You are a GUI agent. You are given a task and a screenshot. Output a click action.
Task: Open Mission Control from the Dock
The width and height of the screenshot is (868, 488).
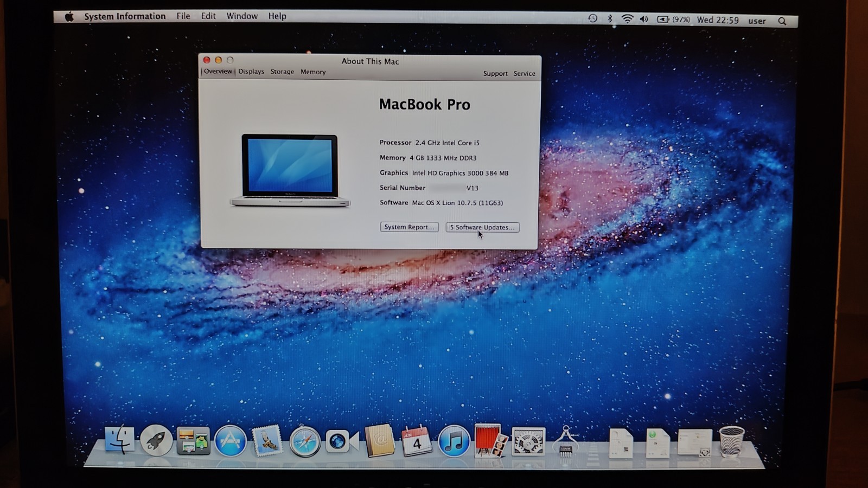coord(193,441)
